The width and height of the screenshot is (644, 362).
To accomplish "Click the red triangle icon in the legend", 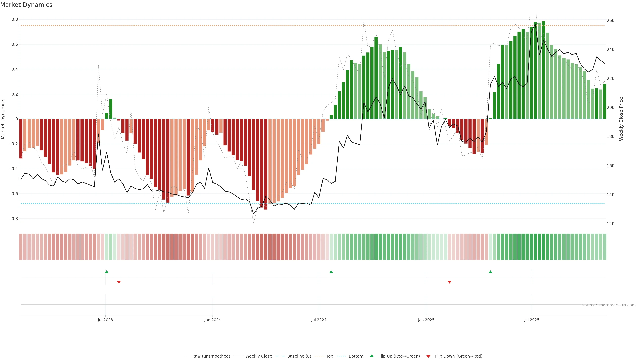I will pos(428,356).
